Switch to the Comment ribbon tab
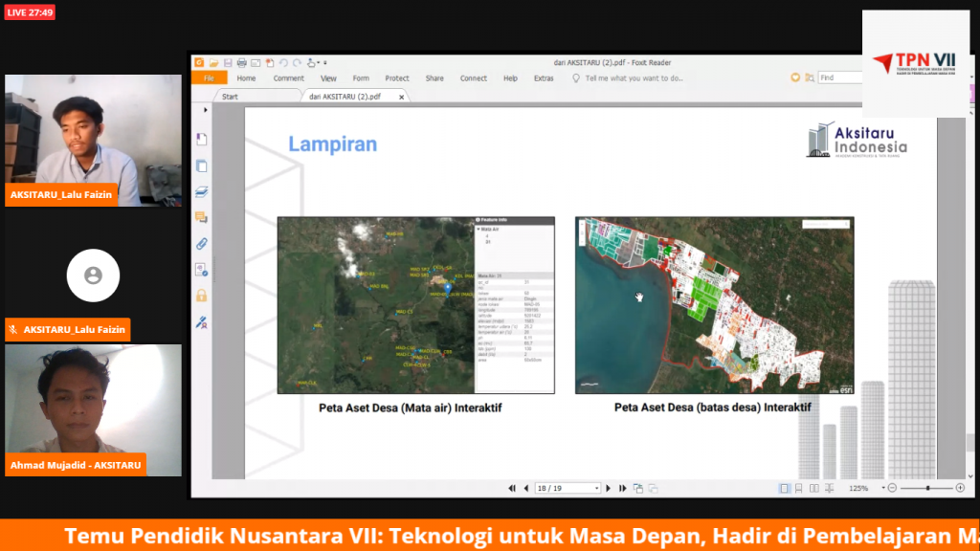Image resolution: width=980 pixels, height=551 pixels. [x=289, y=78]
